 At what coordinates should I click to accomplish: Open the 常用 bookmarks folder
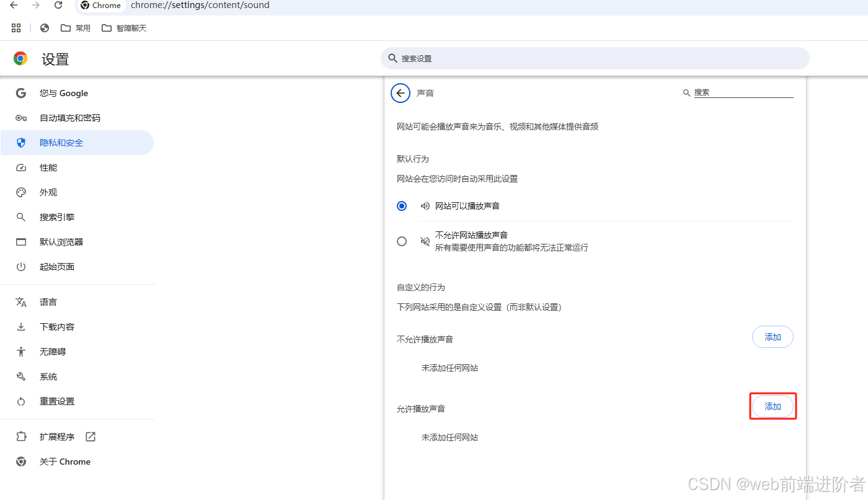coord(76,27)
